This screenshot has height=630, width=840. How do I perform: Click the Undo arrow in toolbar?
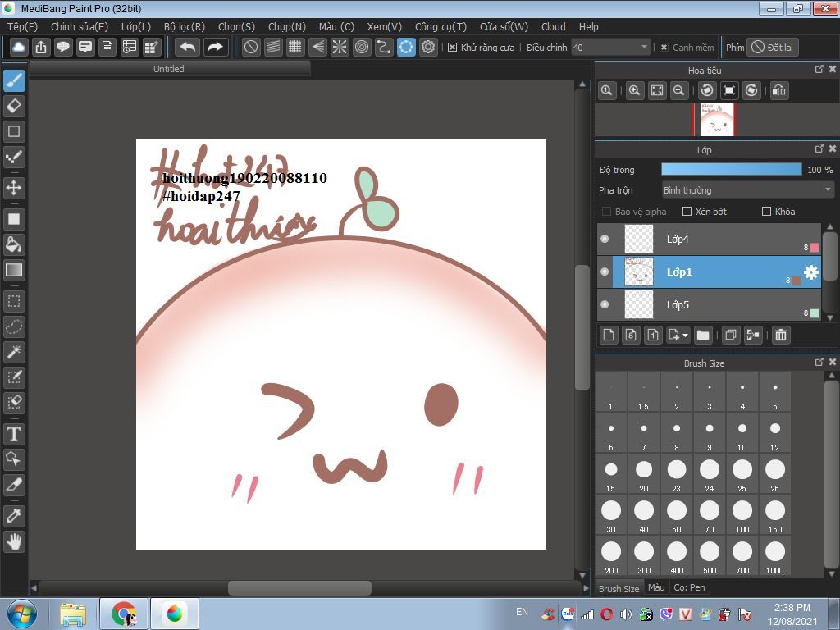(187, 47)
